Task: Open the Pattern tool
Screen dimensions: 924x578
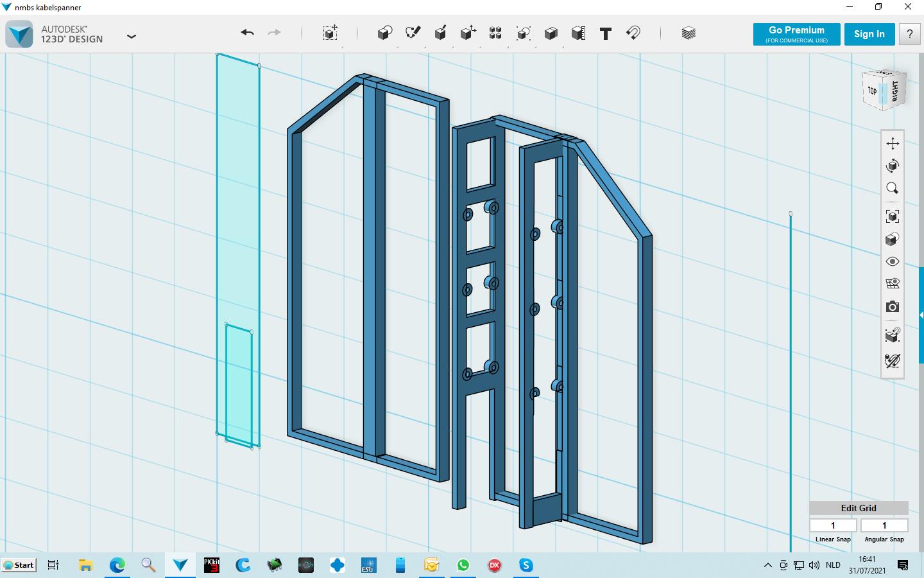Action: [495, 33]
